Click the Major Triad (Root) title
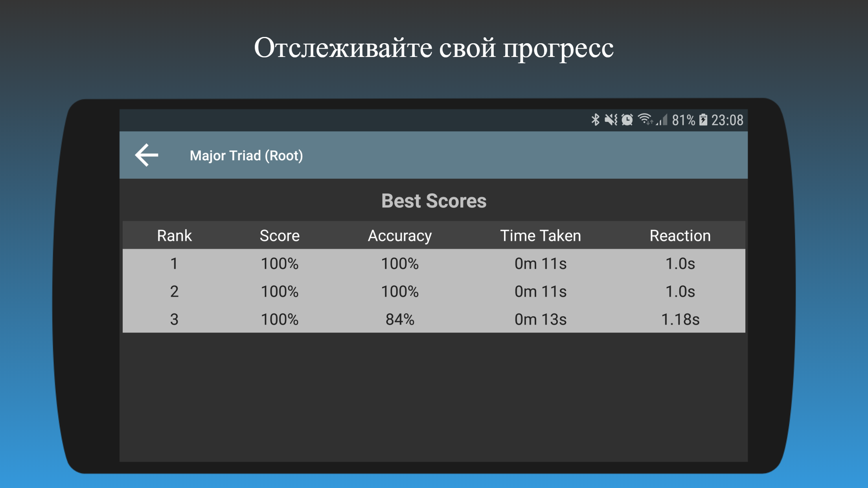The height and width of the screenshot is (488, 868). pyautogui.click(x=246, y=156)
